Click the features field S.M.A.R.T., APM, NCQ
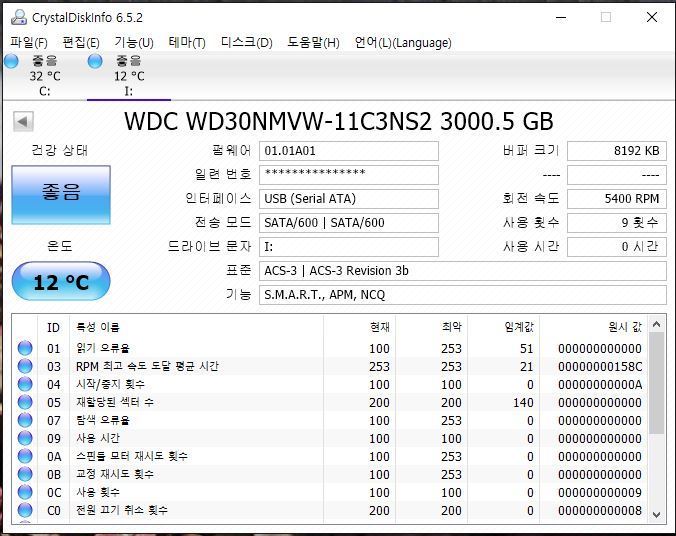676x536 pixels. click(x=463, y=295)
